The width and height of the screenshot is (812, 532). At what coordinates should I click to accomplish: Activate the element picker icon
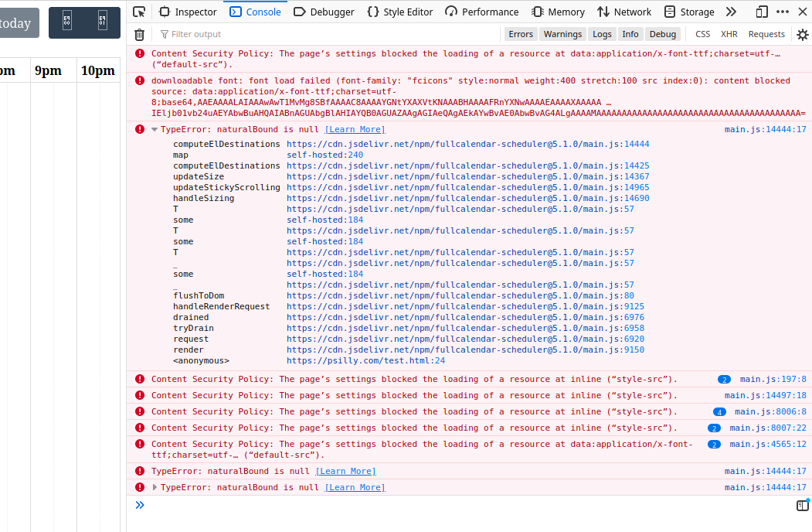139,12
